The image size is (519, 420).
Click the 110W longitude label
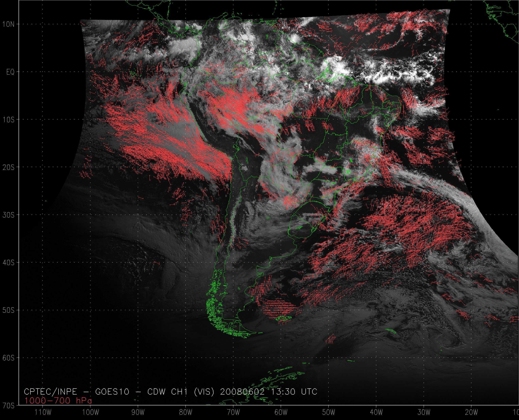[43, 412]
